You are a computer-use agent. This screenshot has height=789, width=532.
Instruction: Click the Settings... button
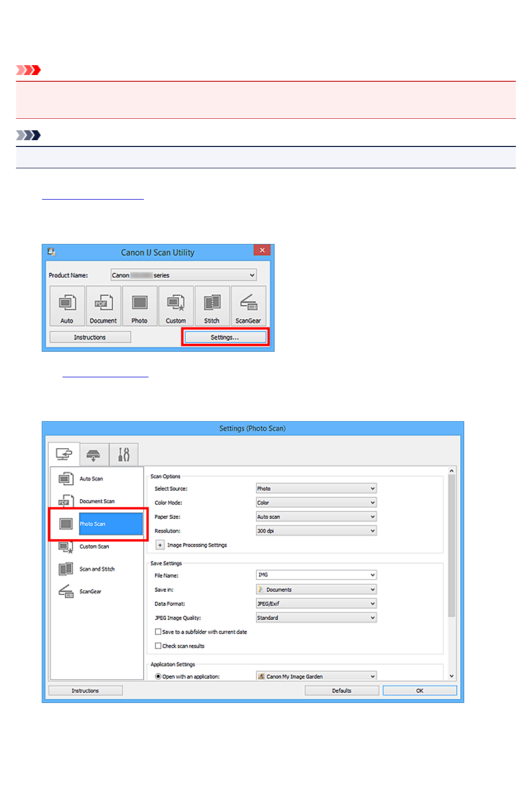[225, 337]
